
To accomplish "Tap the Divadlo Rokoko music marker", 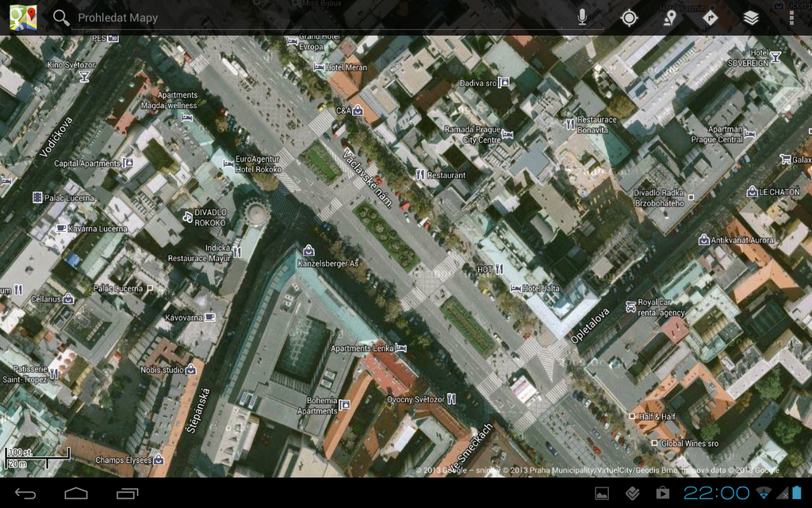I will pos(187,216).
